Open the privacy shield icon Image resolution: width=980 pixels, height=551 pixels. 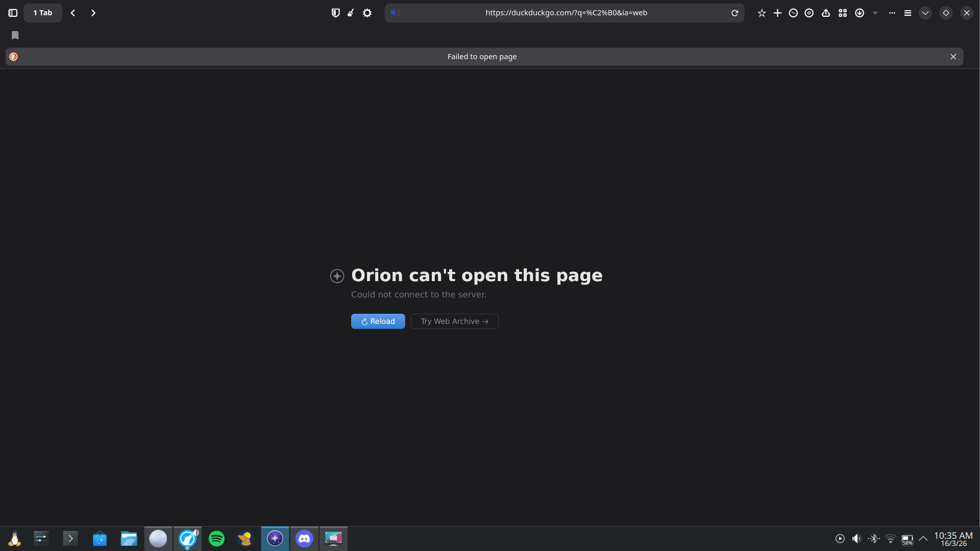coord(335,13)
